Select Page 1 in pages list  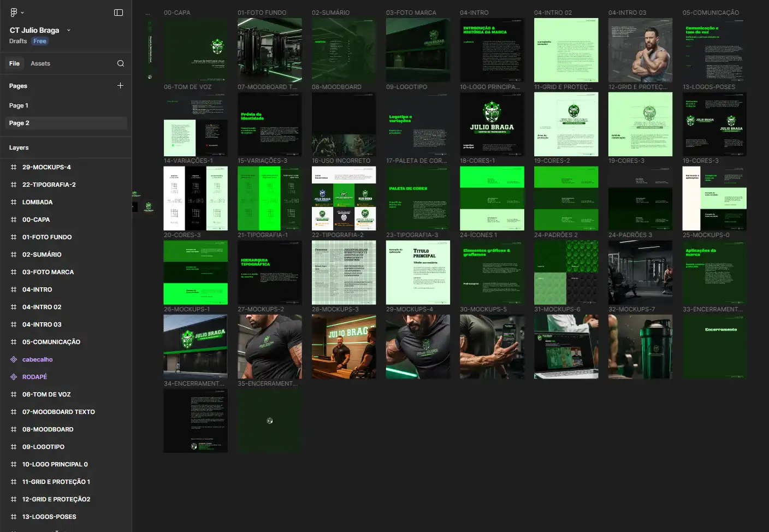tap(19, 105)
